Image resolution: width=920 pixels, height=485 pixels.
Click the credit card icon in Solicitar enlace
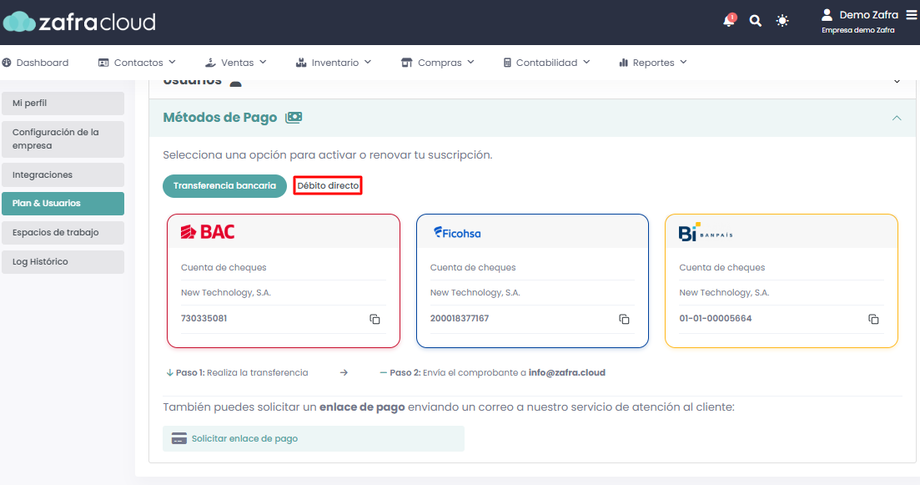click(179, 439)
